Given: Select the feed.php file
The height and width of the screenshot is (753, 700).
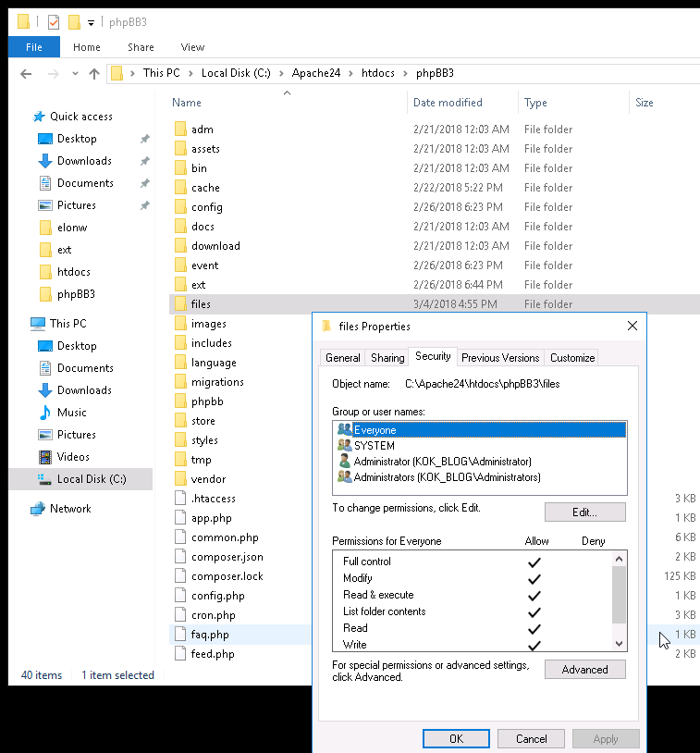Looking at the screenshot, I should [213, 654].
